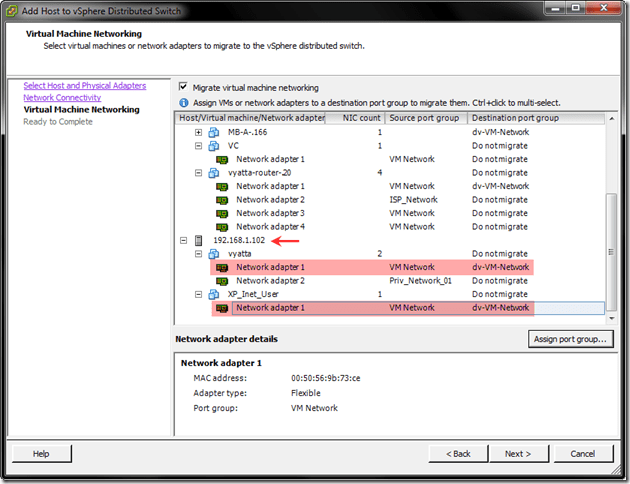Click the info icon beside Assign VMs hint
The height and width of the screenshot is (484, 630).
tap(183, 103)
